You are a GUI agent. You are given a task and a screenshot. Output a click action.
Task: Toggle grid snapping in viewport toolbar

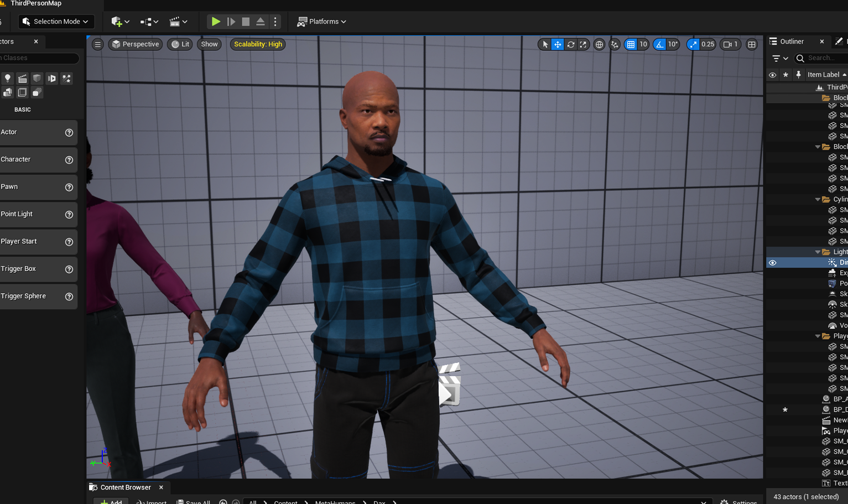pos(630,44)
